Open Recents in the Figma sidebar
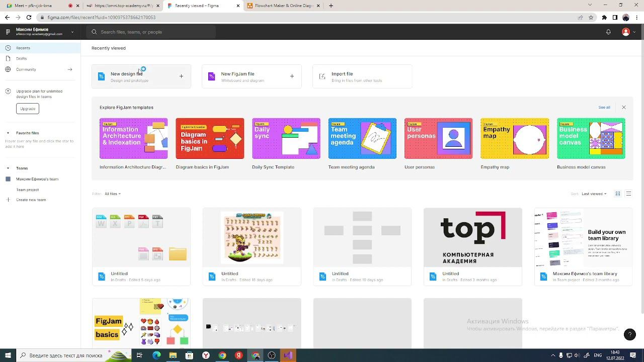 click(x=40, y=48)
